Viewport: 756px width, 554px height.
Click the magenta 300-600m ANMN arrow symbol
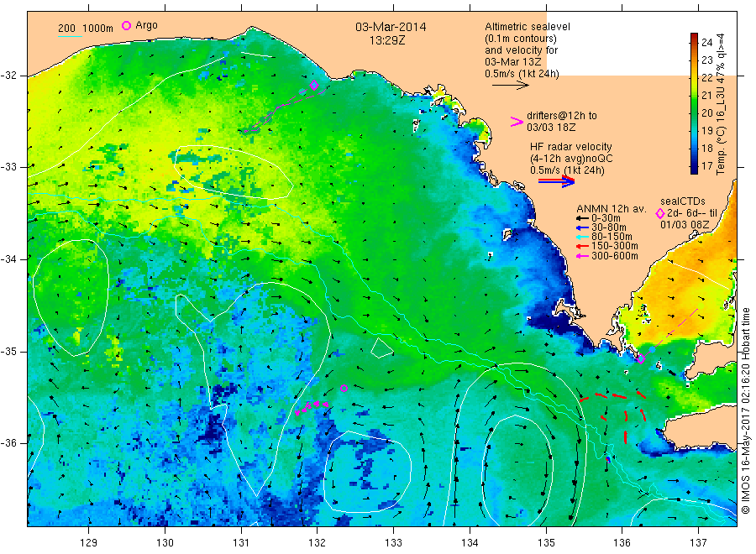[582, 256]
